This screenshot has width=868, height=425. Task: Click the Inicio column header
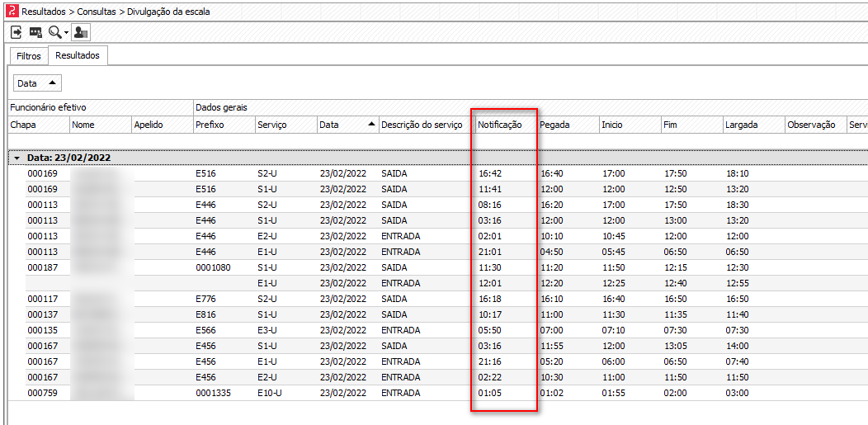[x=630, y=125]
